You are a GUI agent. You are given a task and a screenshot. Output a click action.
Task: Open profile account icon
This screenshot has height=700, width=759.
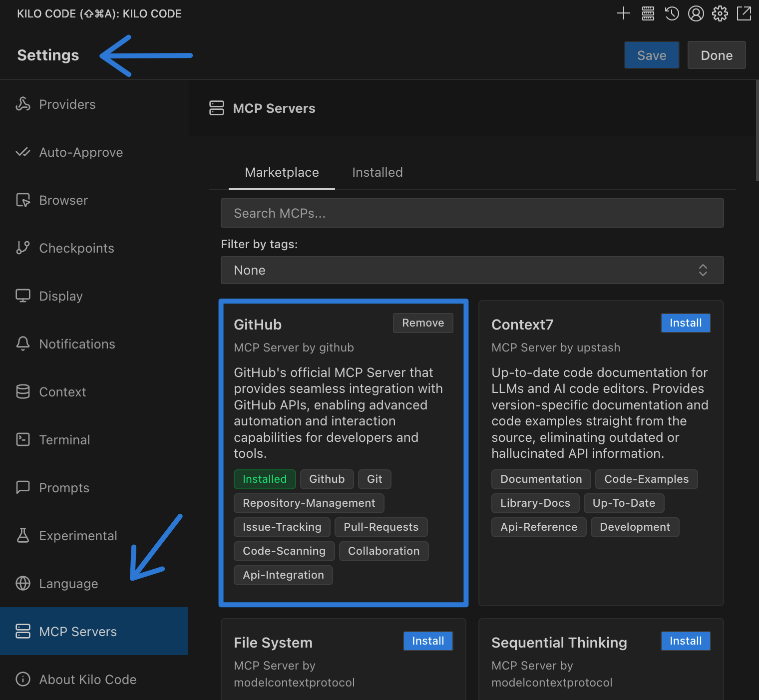coord(696,13)
